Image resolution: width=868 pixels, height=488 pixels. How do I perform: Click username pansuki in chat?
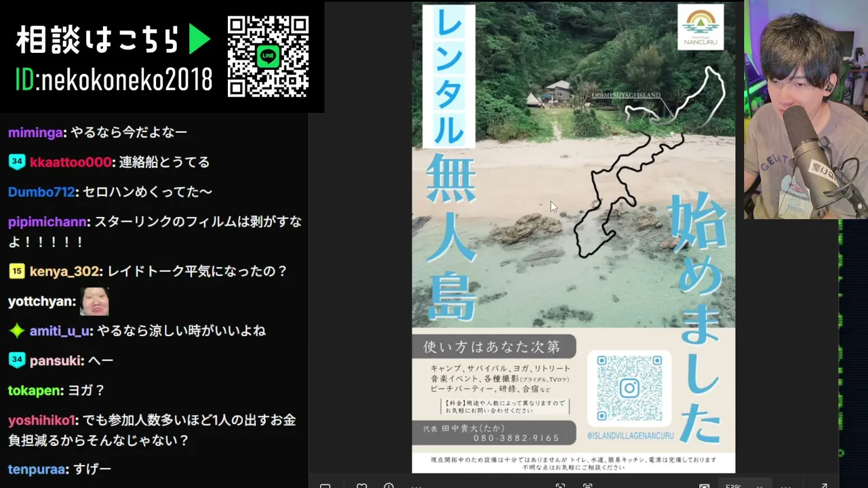pos(56,361)
